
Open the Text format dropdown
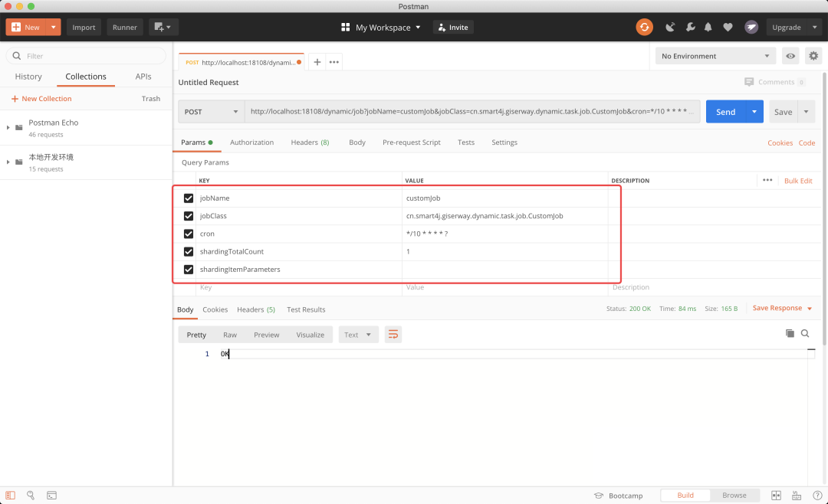[x=358, y=335]
